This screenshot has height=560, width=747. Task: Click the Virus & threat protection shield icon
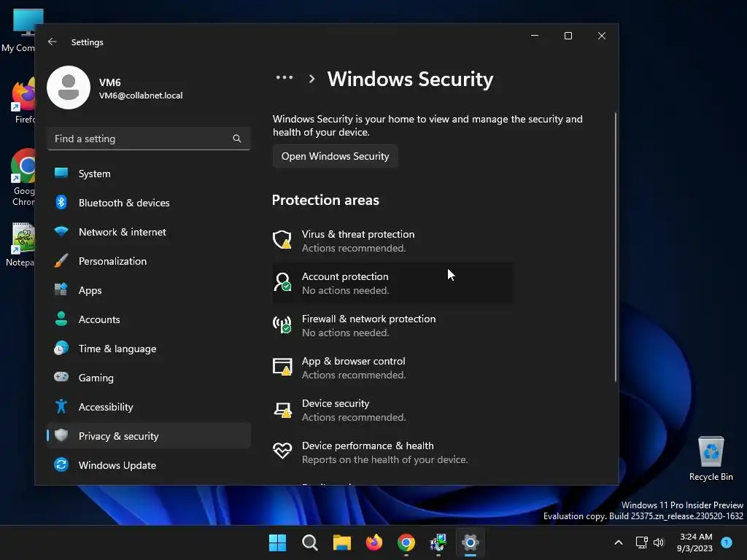(x=282, y=240)
